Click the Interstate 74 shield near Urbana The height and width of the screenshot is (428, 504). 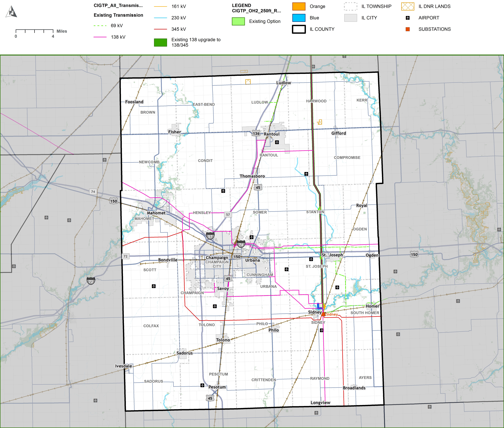[x=241, y=244]
